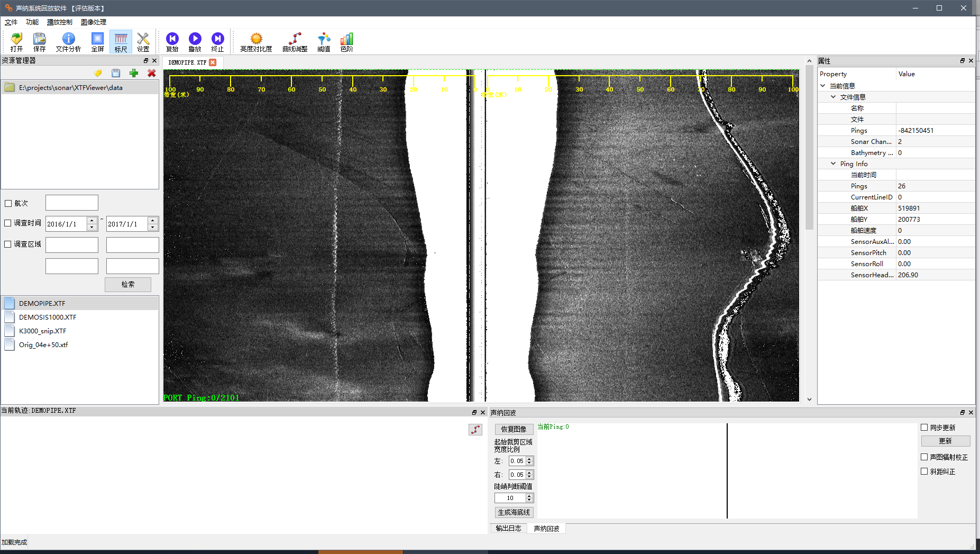The height and width of the screenshot is (554, 980).
Task: Start playback with the 播放 button
Action: click(x=195, y=42)
